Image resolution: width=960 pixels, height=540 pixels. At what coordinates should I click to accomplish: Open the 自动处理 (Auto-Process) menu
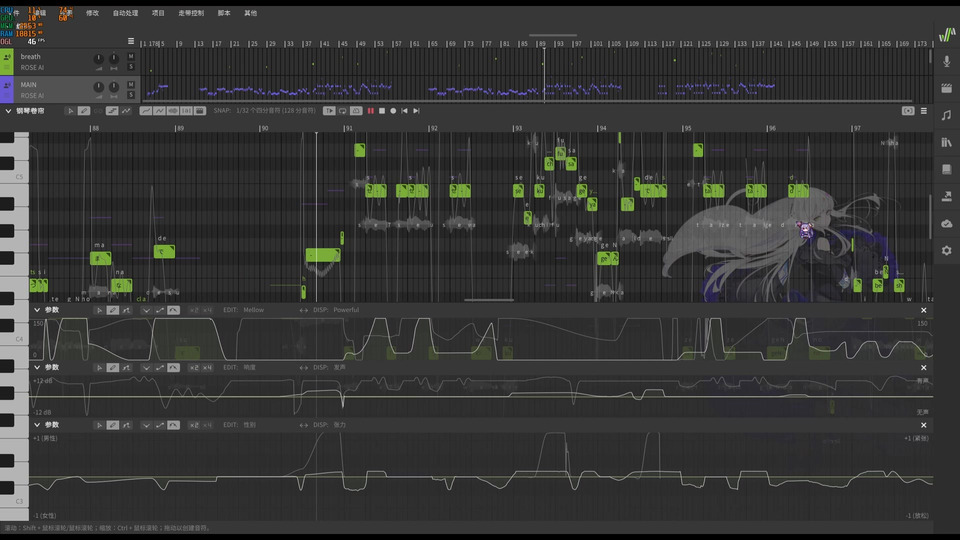coord(126,13)
